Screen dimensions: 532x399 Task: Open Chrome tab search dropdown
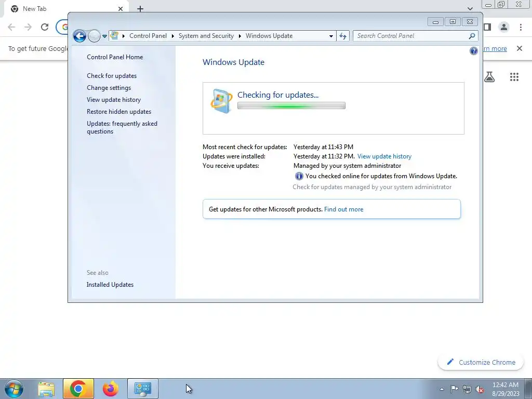coord(470,8)
